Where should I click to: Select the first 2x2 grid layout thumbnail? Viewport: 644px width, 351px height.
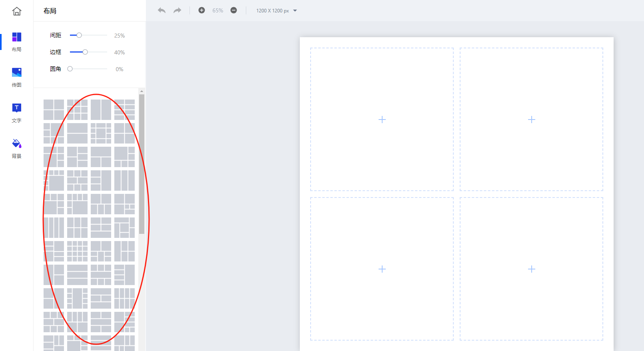[54, 110]
